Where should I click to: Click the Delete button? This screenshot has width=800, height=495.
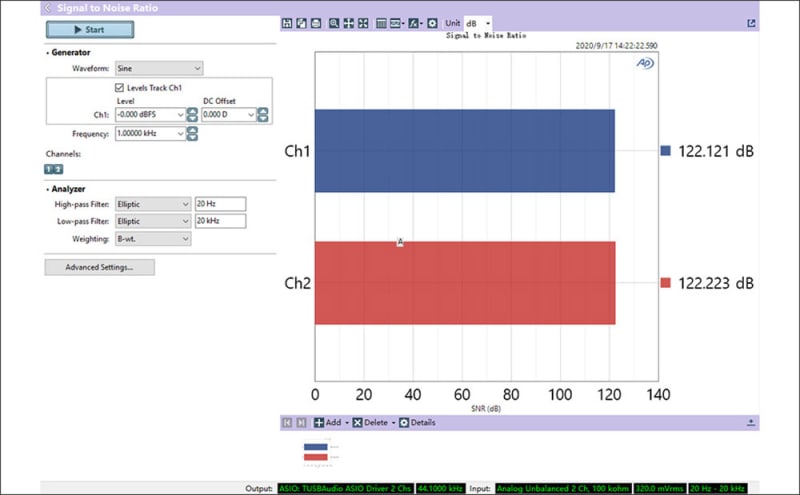pos(370,423)
